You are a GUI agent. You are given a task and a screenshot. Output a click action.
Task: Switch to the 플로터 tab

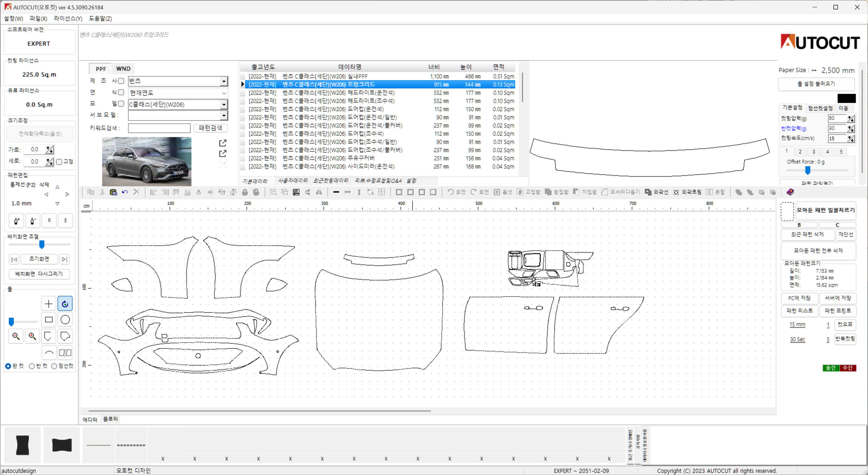110,419
